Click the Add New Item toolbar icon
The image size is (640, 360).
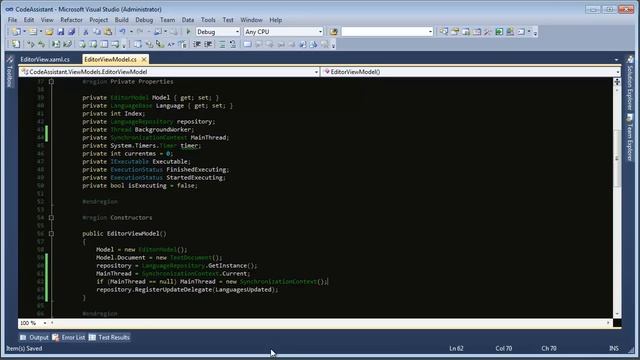33,31
